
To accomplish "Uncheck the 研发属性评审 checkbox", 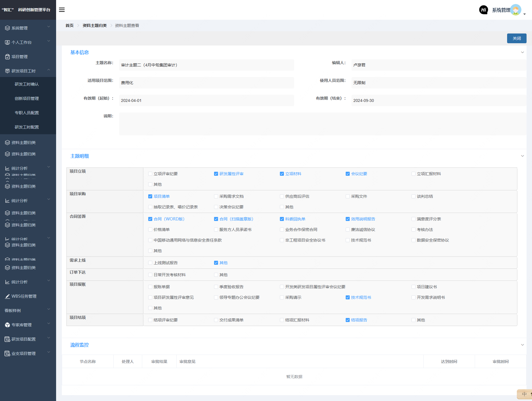I will [216, 174].
